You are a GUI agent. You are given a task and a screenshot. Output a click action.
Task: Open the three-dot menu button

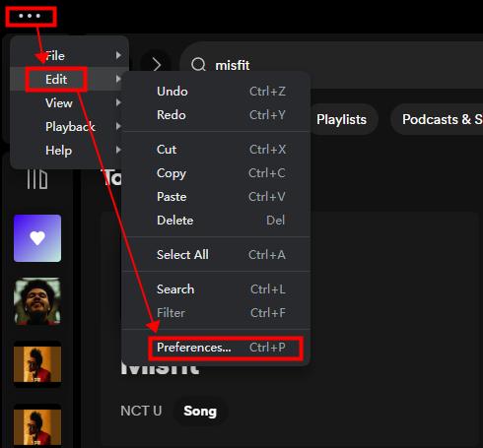point(30,16)
